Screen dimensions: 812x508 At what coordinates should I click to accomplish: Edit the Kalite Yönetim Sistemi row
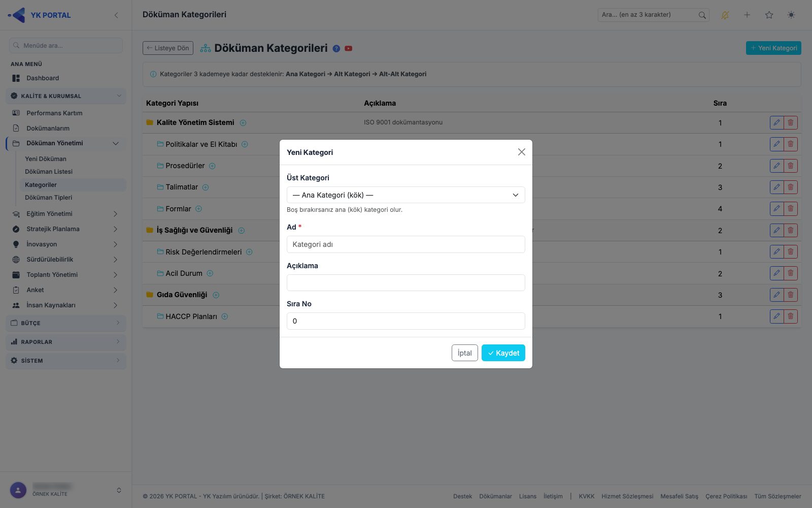(776, 122)
